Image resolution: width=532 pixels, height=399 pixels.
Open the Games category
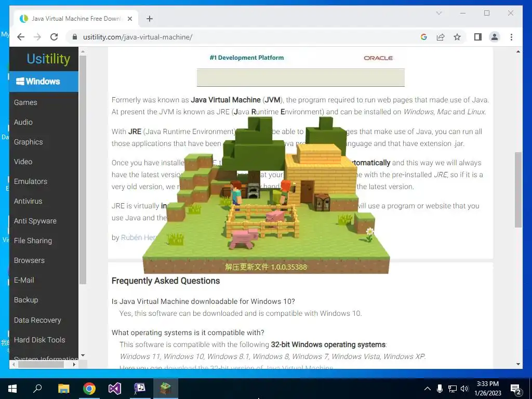coord(25,102)
